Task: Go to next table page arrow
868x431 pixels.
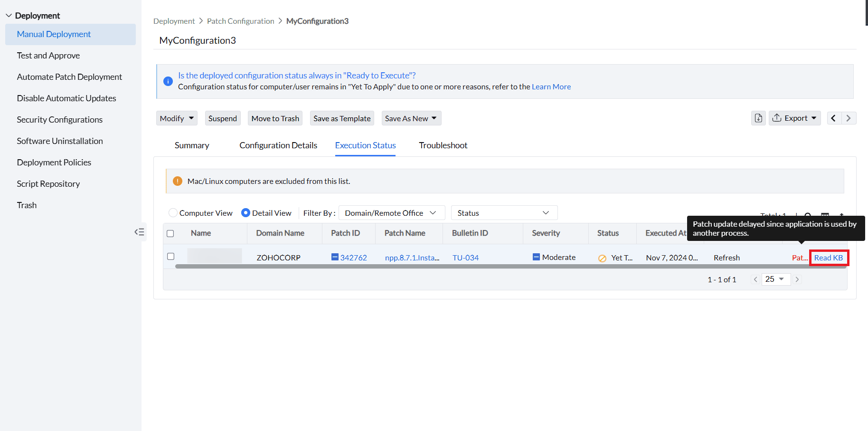Action: pos(797,279)
